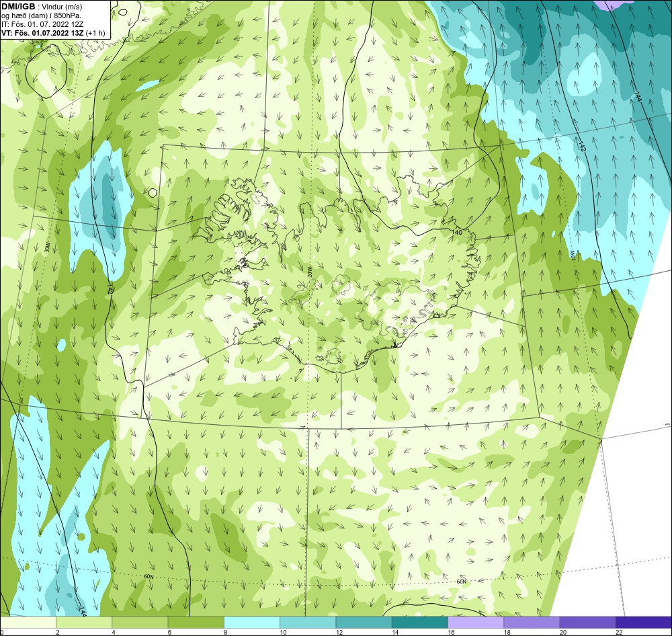This screenshot has height=636, width=672.
Task: Click legend tick label "16"
Action: tap(451, 632)
